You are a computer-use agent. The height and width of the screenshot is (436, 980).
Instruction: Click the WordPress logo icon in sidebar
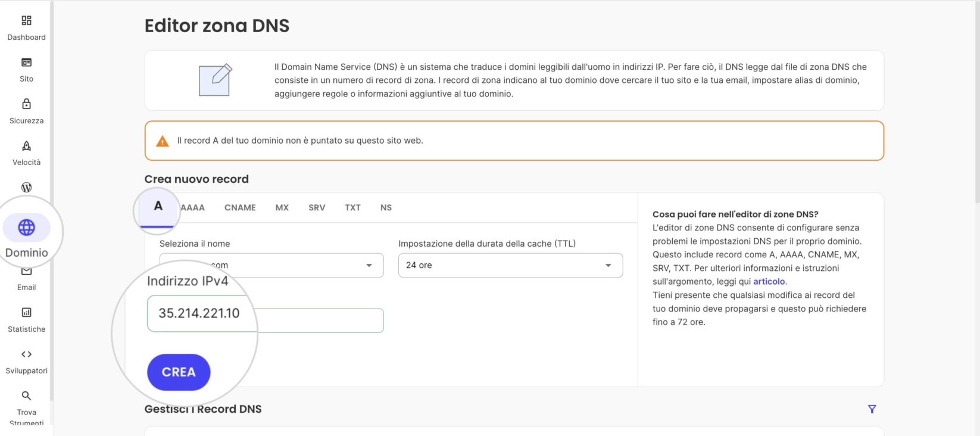tap(26, 187)
